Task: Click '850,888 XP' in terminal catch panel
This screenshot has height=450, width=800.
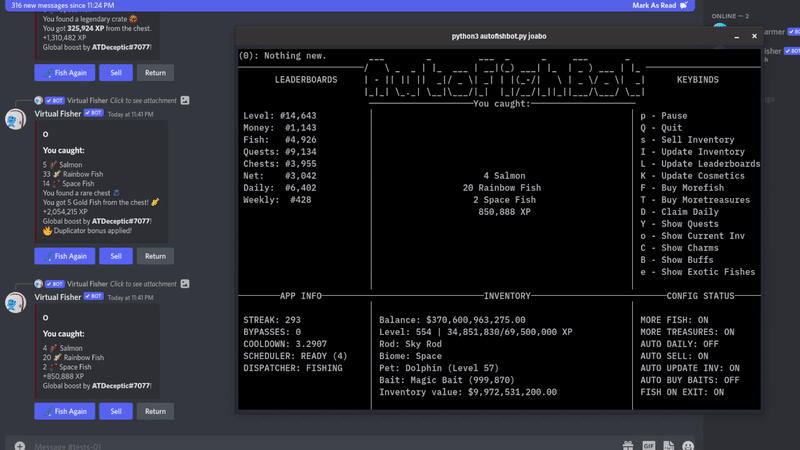Action: click(504, 212)
